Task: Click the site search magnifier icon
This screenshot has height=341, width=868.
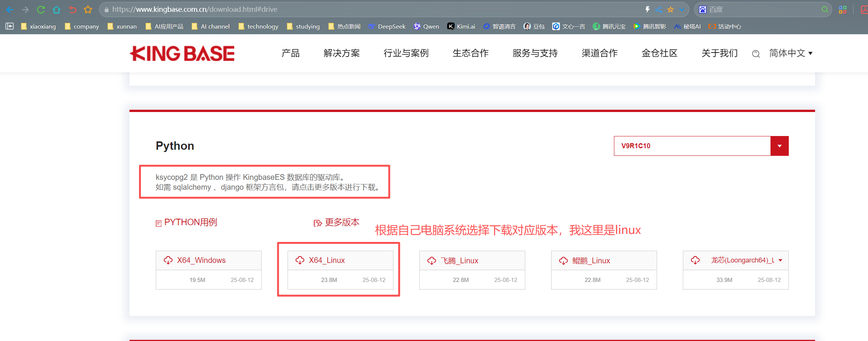Action: (x=756, y=54)
